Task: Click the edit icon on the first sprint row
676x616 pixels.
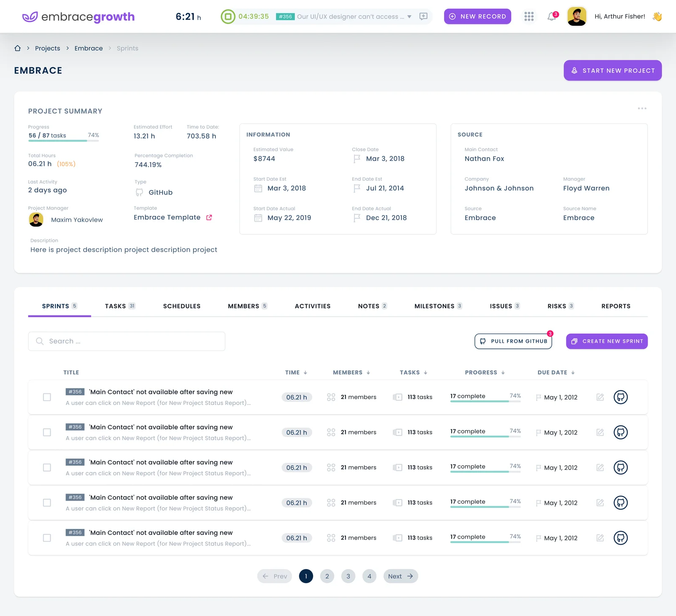Action: click(600, 397)
